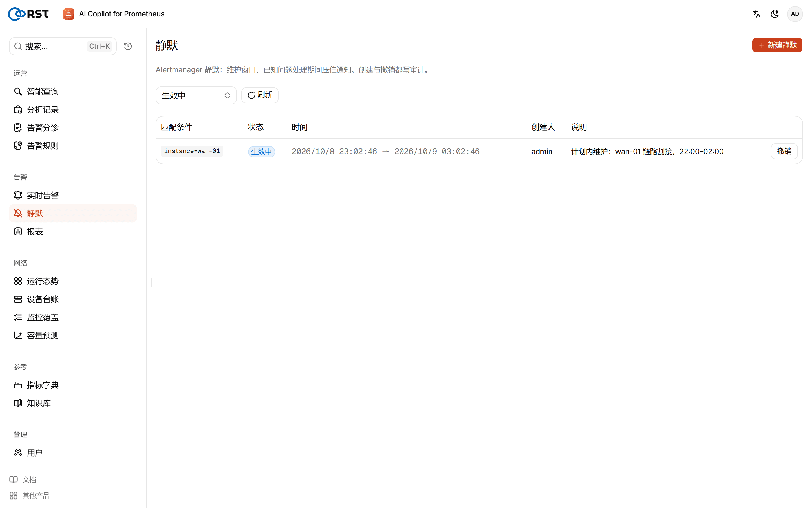Click the 创建人 column header
The image size is (812, 508).
coord(543,127)
